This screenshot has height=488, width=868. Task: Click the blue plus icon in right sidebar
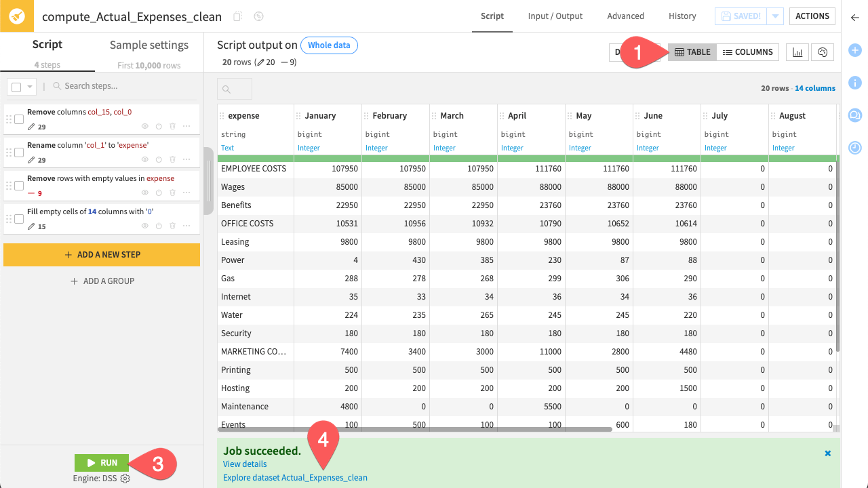(x=854, y=49)
